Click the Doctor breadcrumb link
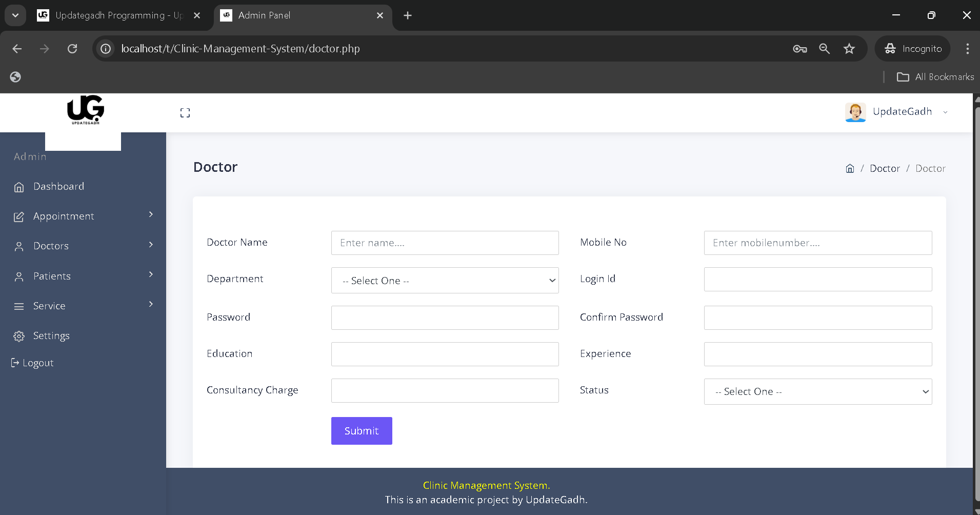This screenshot has height=515, width=980. coord(885,169)
